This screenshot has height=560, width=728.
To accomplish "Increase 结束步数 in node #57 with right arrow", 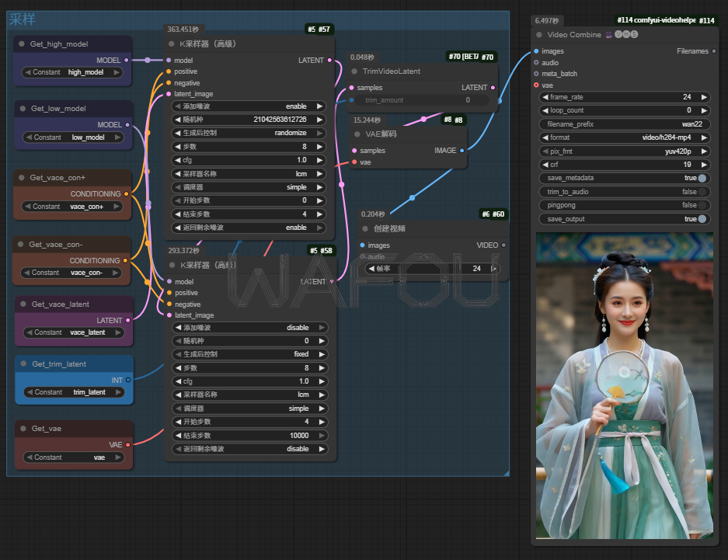I will [x=319, y=214].
